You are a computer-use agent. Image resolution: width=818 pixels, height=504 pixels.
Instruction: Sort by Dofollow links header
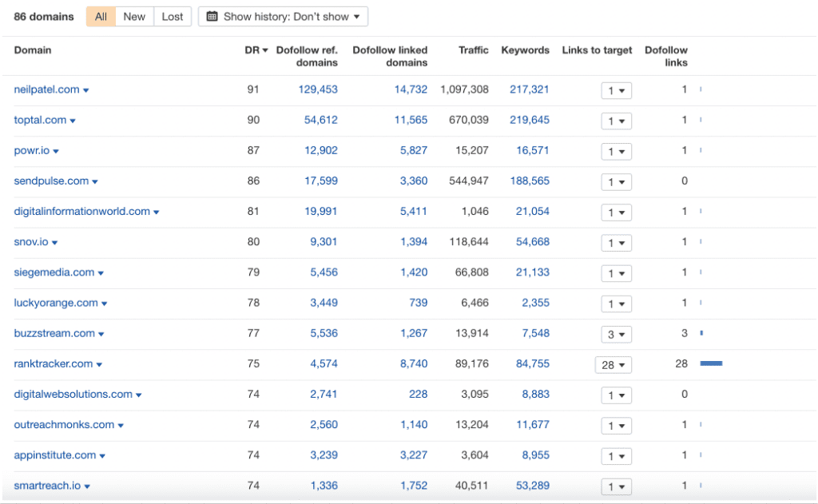pos(665,57)
